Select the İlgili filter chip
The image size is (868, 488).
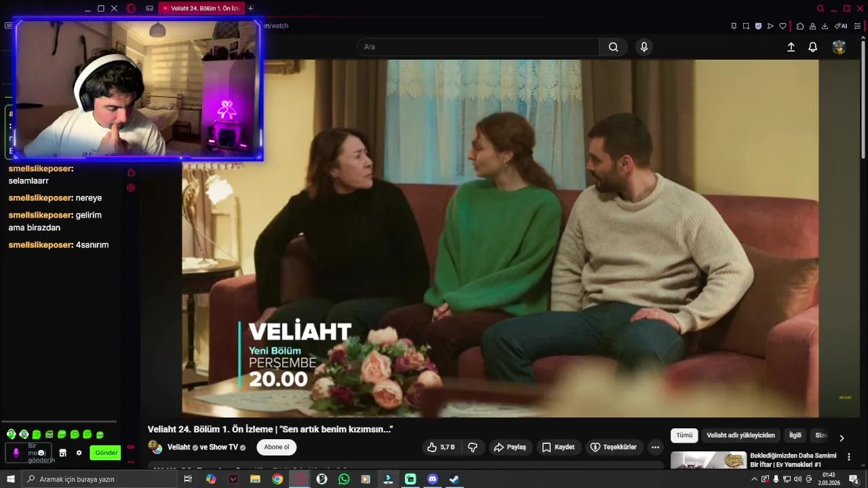point(795,436)
